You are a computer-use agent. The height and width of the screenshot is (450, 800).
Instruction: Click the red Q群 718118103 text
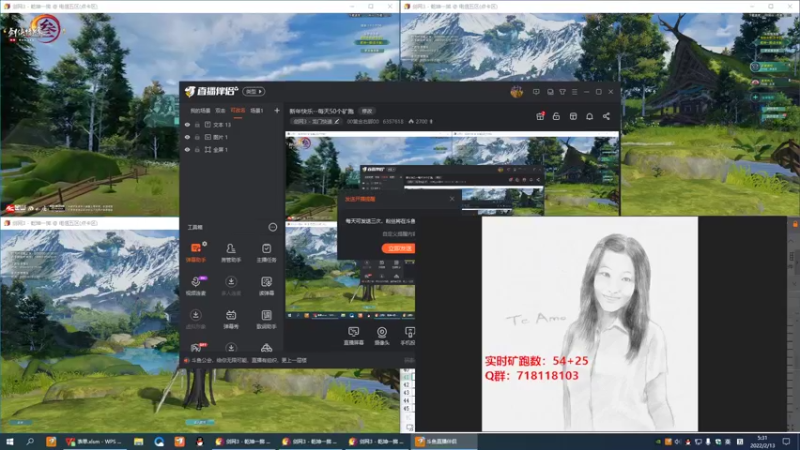tap(532, 376)
